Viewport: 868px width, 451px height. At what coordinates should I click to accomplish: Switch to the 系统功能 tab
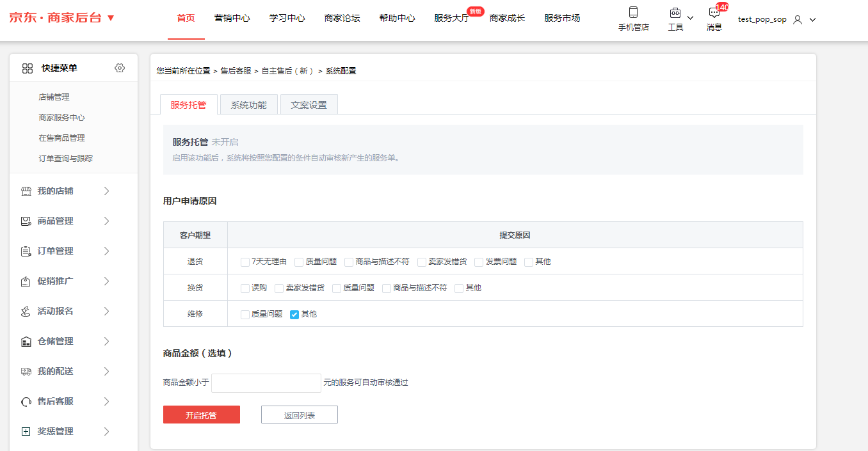coord(248,105)
